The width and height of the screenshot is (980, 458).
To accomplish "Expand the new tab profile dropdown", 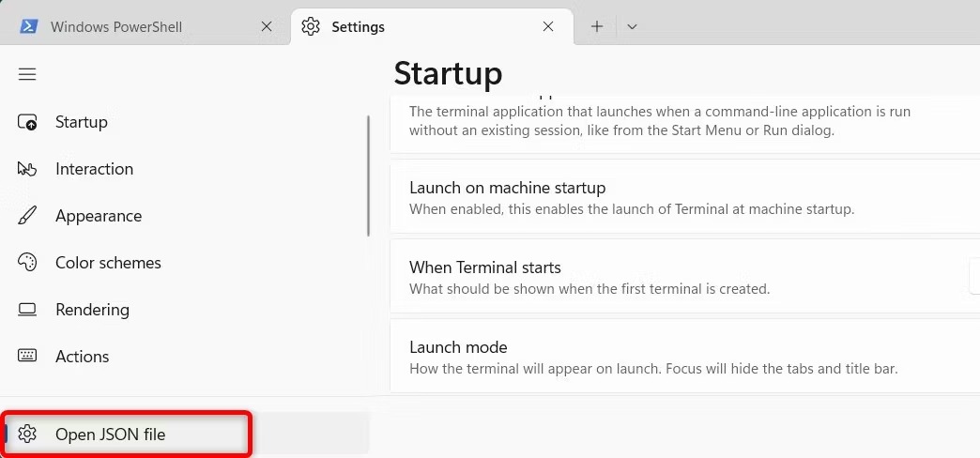I will point(632,26).
